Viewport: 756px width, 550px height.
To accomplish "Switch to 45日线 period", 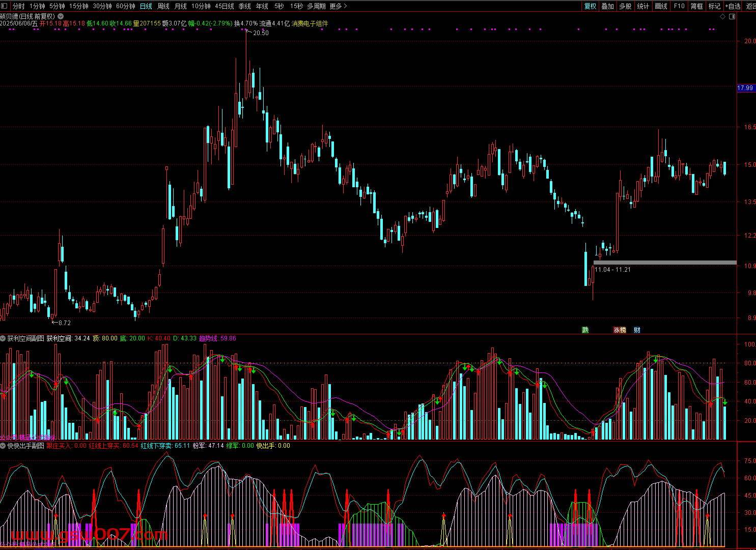I will point(225,6).
